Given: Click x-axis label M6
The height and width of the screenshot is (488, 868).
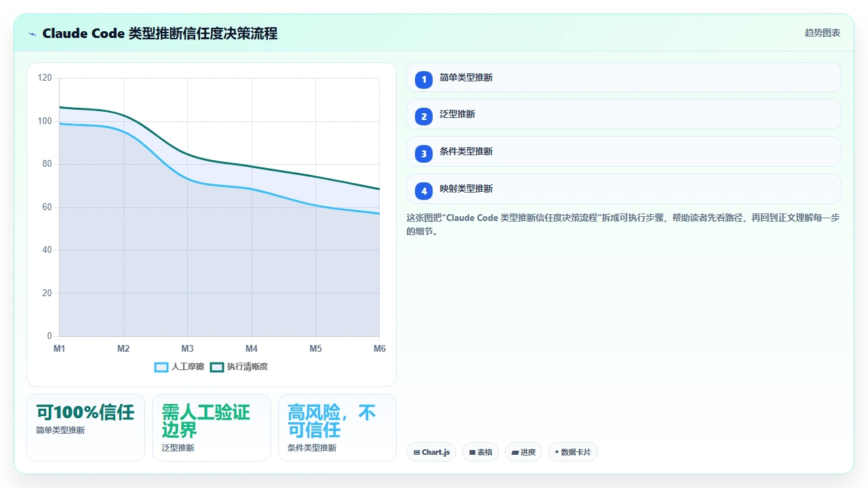Looking at the screenshot, I should click(x=380, y=348).
